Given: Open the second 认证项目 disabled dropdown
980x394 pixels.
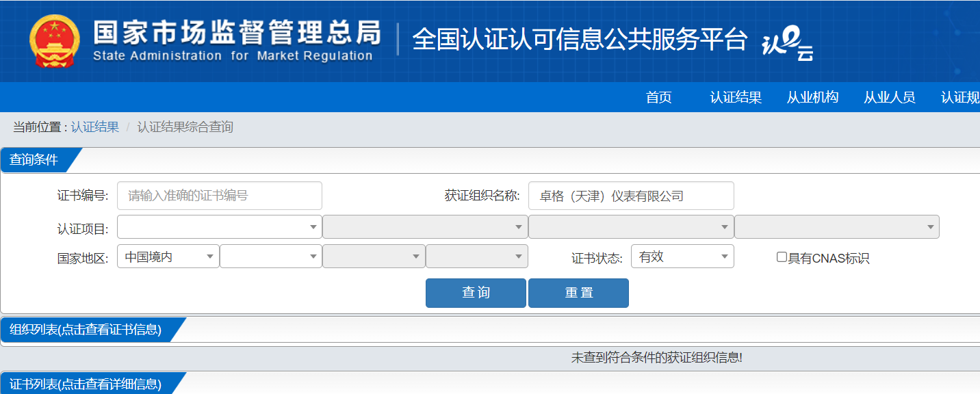Looking at the screenshot, I should tap(425, 227).
